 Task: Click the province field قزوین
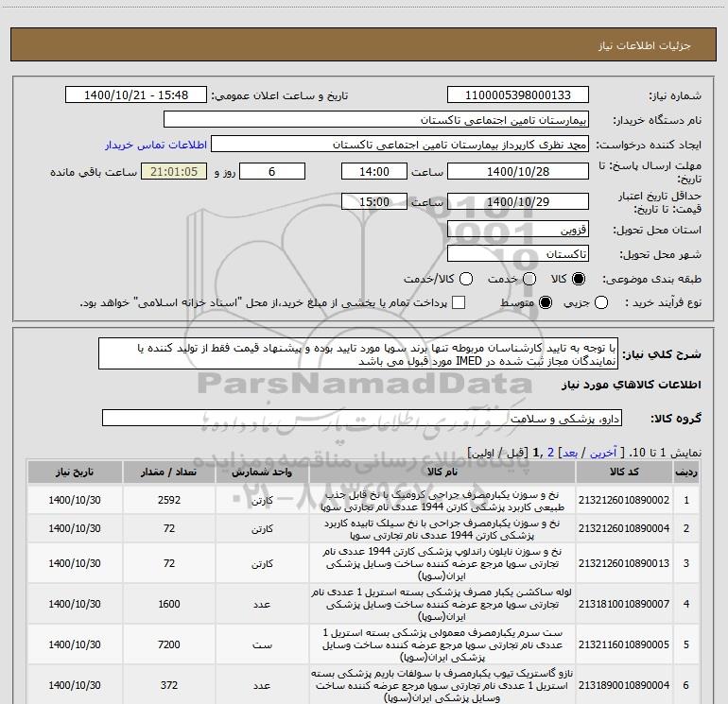(x=518, y=230)
